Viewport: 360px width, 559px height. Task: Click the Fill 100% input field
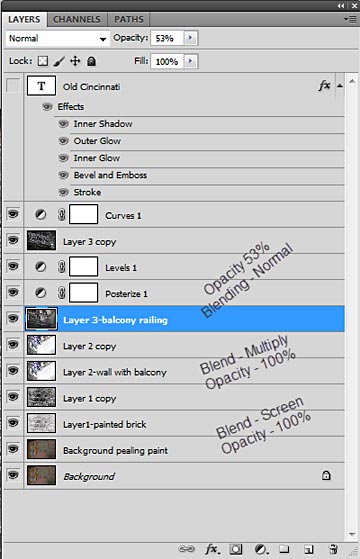point(167,62)
